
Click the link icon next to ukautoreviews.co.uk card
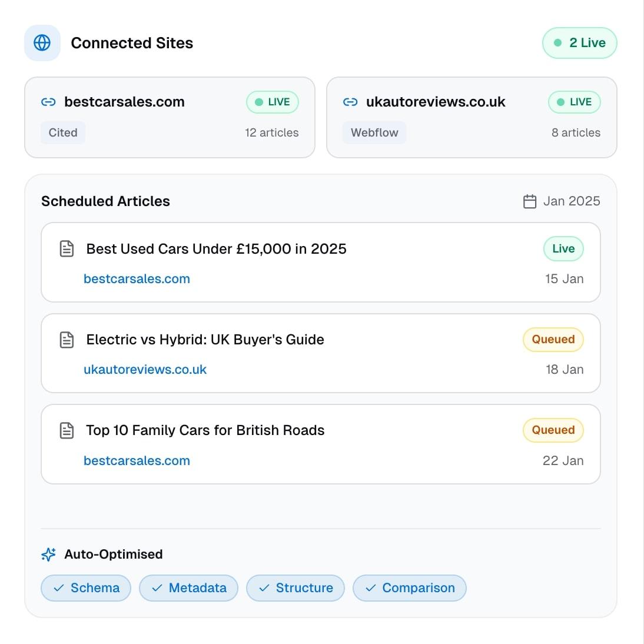click(350, 102)
